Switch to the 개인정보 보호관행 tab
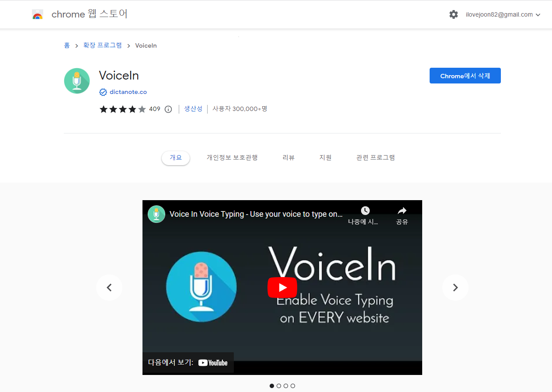Viewport: 552px width, 392px height. tap(232, 158)
